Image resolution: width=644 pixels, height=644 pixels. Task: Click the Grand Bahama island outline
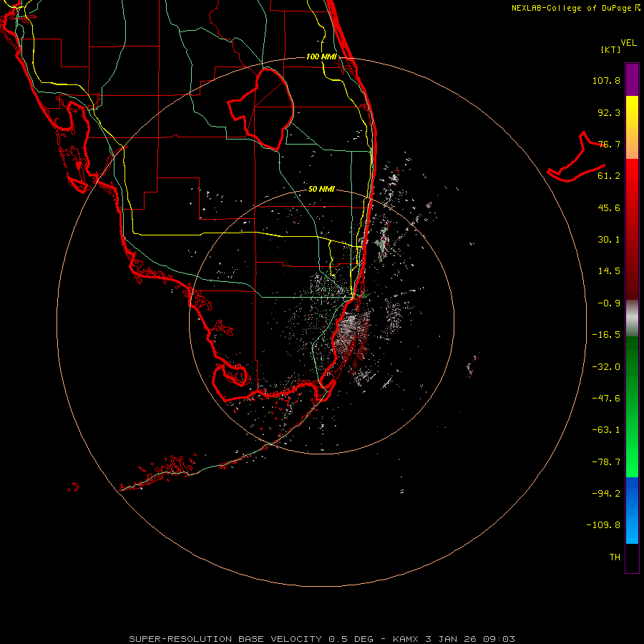[x=576, y=157]
